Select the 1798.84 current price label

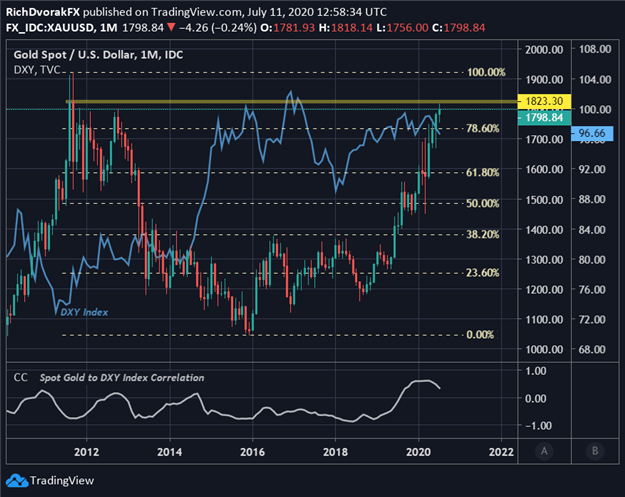(544, 118)
